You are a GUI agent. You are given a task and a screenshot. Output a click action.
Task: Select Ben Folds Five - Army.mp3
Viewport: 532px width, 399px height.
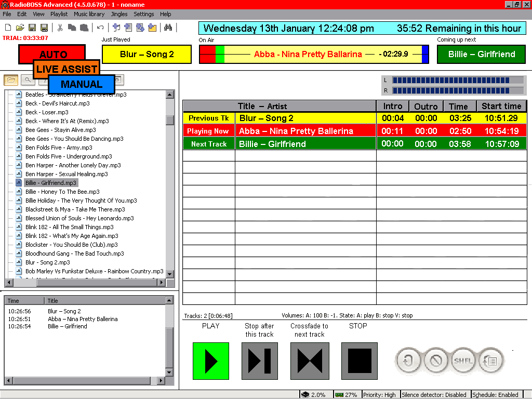coord(59,148)
